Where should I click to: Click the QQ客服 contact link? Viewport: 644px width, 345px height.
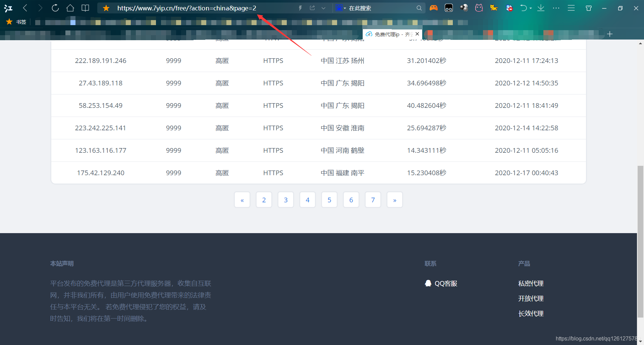(446, 283)
